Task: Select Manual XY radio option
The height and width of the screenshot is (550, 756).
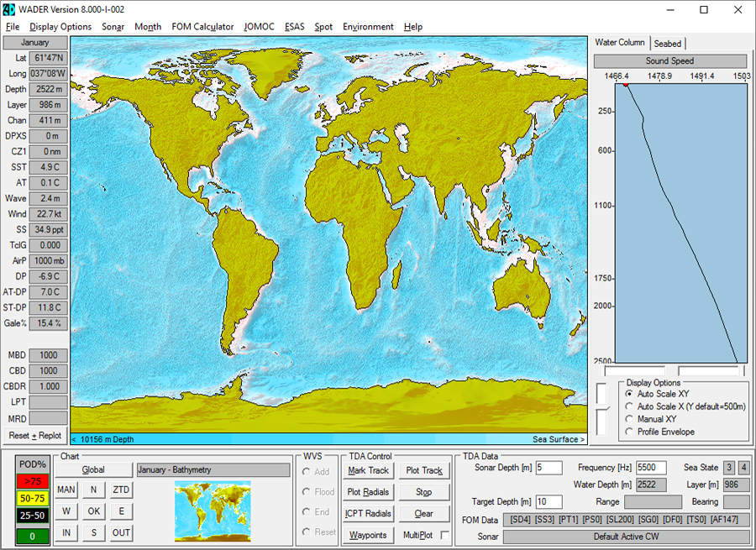Action: [x=651, y=419]
